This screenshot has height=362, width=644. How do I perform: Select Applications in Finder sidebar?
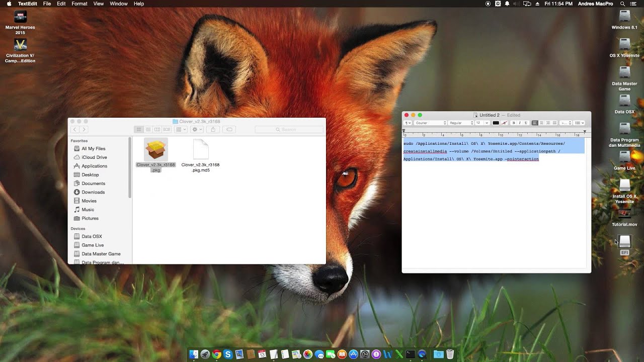pos(94,166)
